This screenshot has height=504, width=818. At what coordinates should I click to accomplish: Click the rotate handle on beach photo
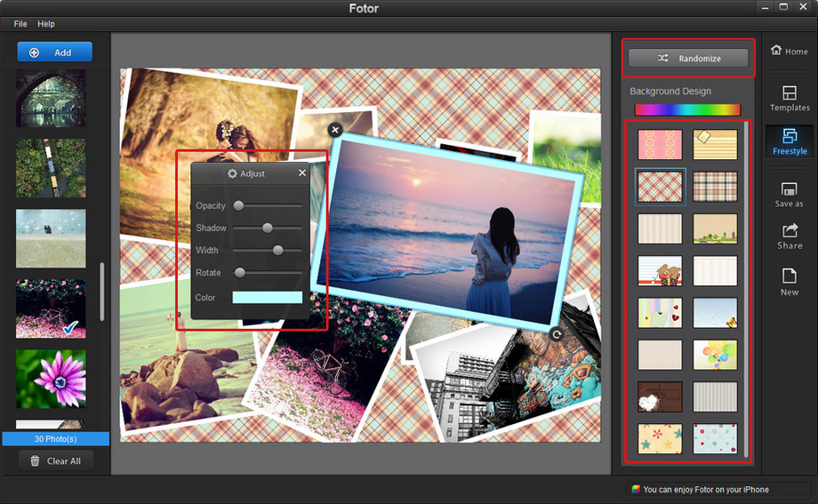tap(557, 334)
